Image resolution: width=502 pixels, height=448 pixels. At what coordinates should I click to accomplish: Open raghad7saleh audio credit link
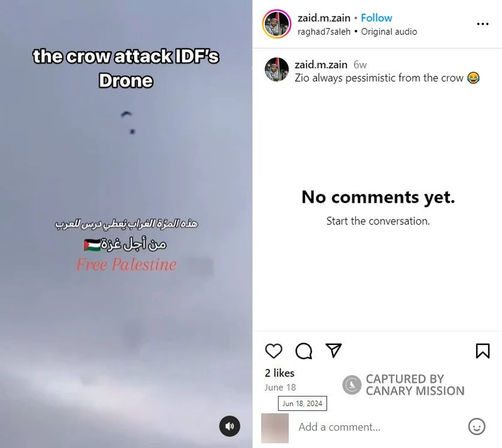[x=324, y=32]
